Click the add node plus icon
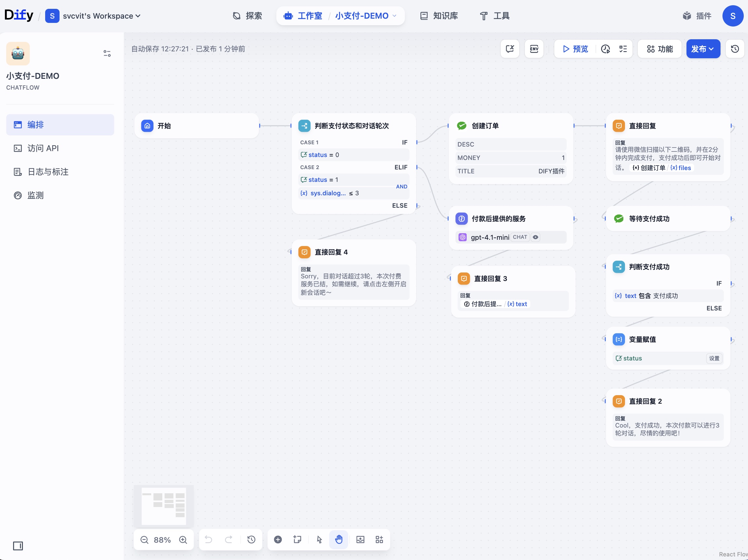748x560 pixels. click(278, 539)
